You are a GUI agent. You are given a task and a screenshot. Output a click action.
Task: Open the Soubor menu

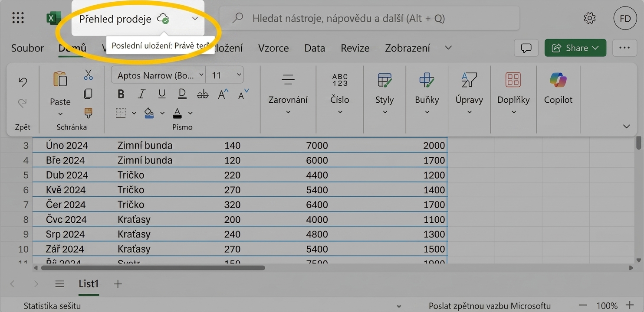click(x=27, y=48)
